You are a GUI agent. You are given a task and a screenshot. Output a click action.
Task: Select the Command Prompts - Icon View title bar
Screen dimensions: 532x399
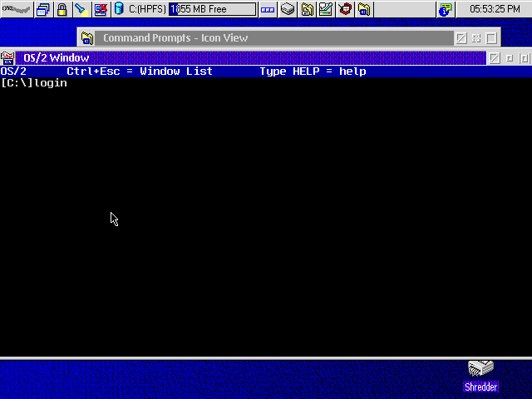tap(274, 38)
